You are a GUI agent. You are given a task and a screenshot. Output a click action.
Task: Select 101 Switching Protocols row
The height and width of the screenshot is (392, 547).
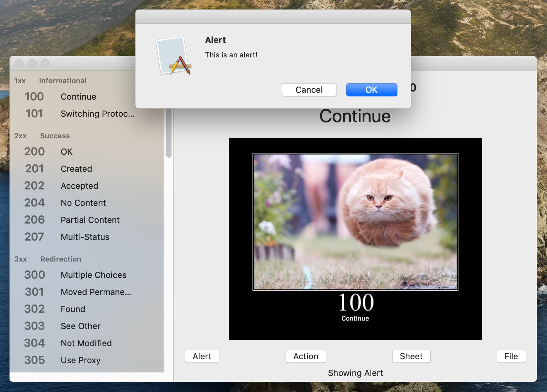pyautogui.click(x=79, y=114)
